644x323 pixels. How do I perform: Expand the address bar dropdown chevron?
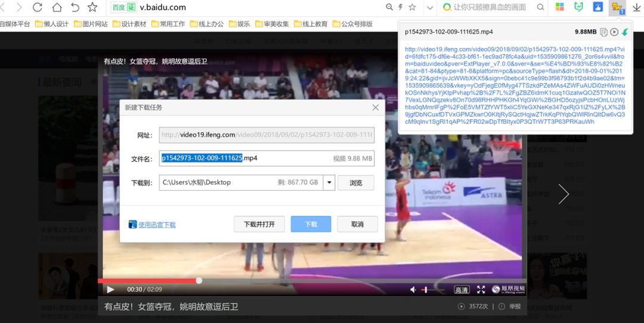tap(430, 8)
